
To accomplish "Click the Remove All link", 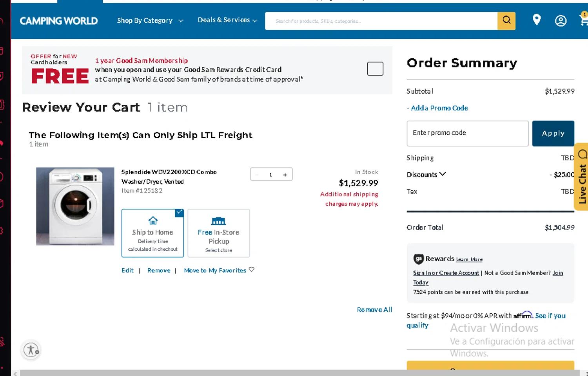I will point(374,310).
